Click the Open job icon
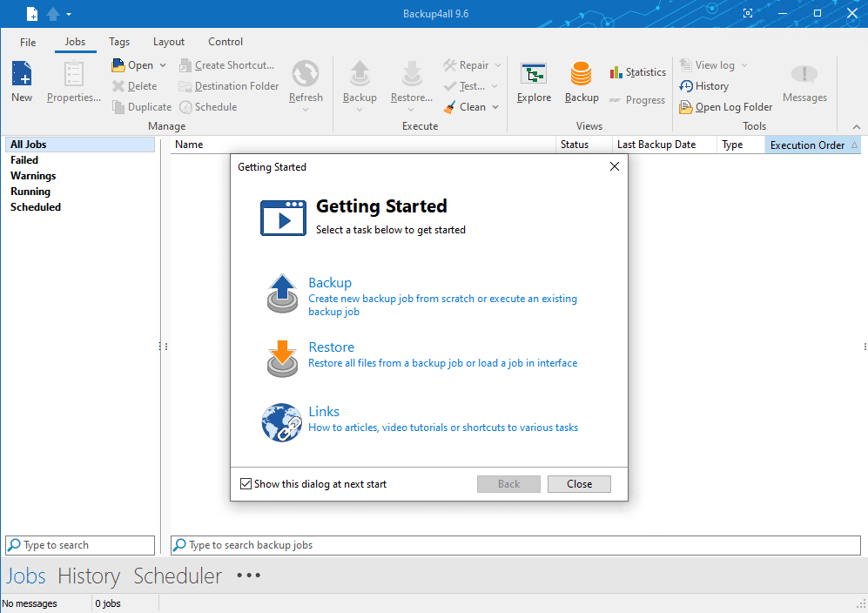This screenshot has width=868, height=613. click(118, 65)
